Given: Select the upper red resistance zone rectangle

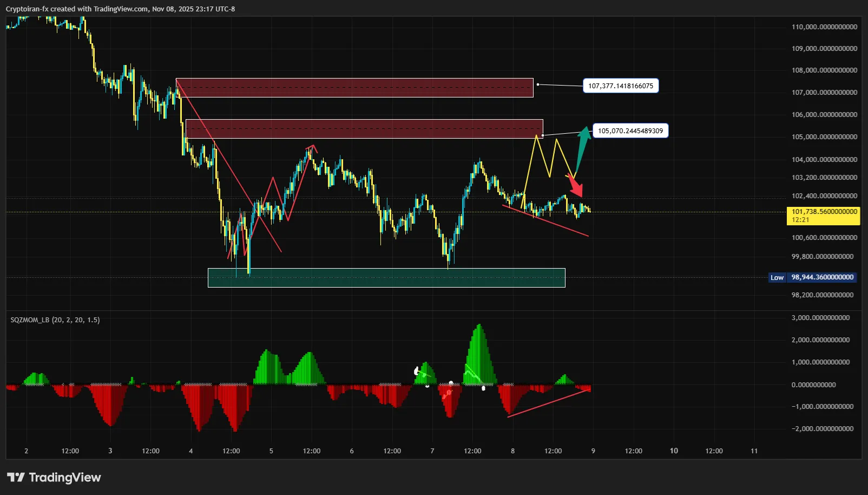Looking at the screenshot, I should pyautogui.click(x=354, y=88).
